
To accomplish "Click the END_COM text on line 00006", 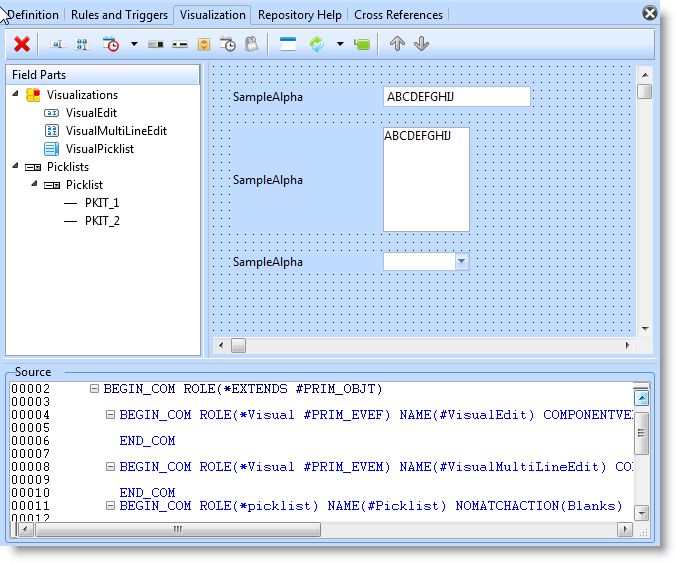I will click(x=147, y=441).
